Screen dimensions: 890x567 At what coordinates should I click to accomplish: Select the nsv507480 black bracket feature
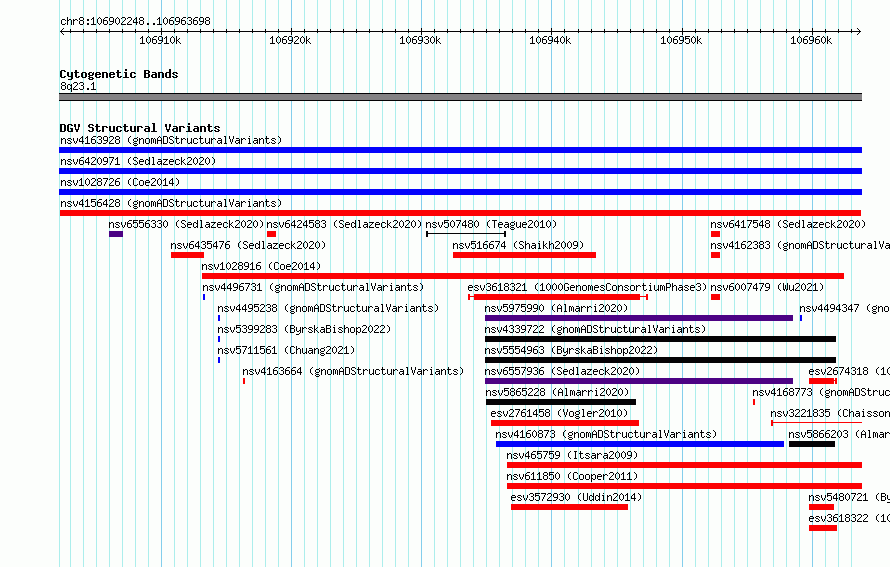click(x=466, y=234)
